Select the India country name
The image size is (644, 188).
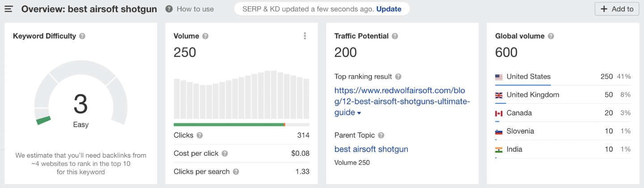pyautogui.click(x=514, y=149)
